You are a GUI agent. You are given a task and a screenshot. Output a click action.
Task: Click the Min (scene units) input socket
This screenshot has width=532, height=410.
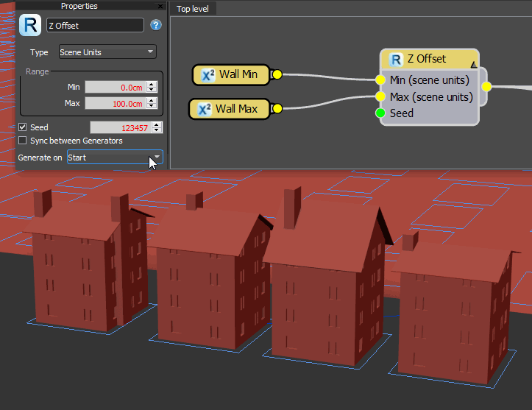pos(380,80)
